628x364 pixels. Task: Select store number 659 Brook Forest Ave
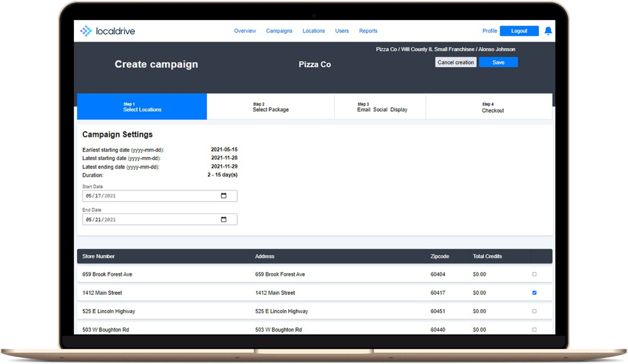click(x=107, y=274)
